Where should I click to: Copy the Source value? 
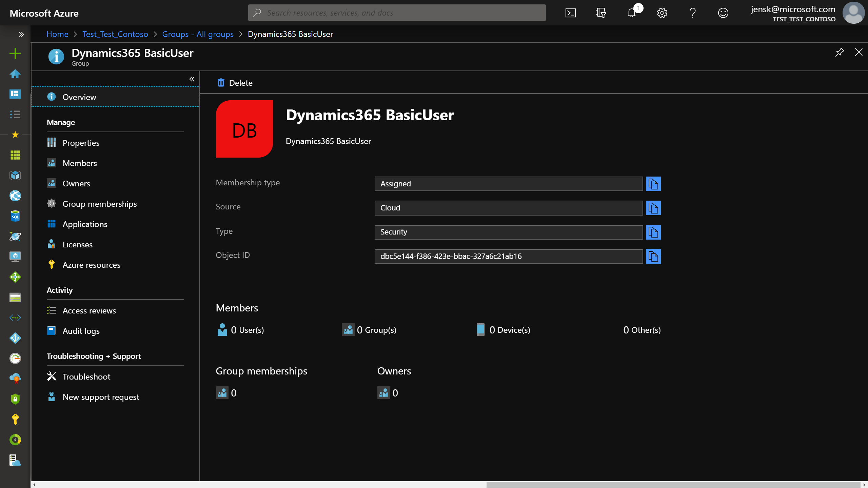point(653,208)
